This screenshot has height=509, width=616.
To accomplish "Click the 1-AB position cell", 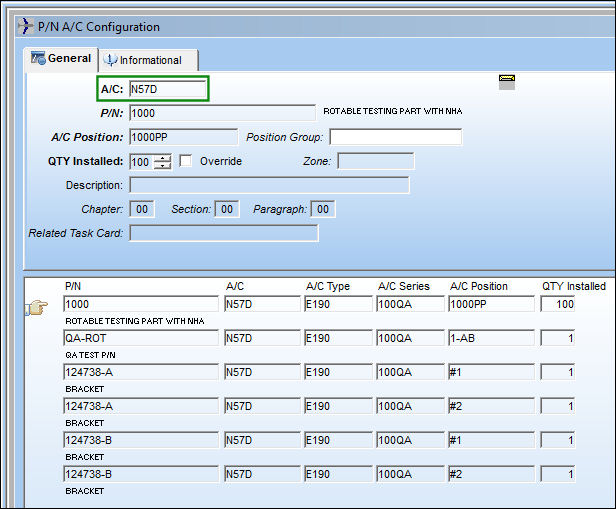I will [x=491, y=338].
